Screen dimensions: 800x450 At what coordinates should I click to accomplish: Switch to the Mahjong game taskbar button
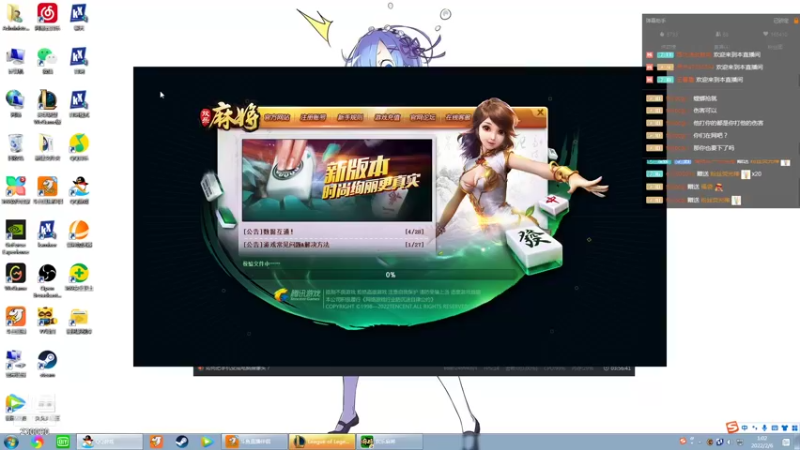click(x=390, y=441)
